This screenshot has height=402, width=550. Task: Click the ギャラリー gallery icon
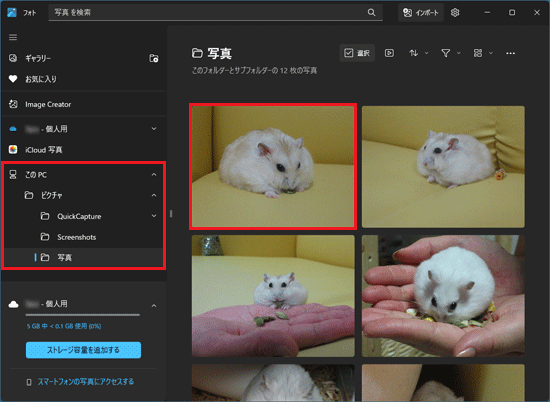click(13, 58)
